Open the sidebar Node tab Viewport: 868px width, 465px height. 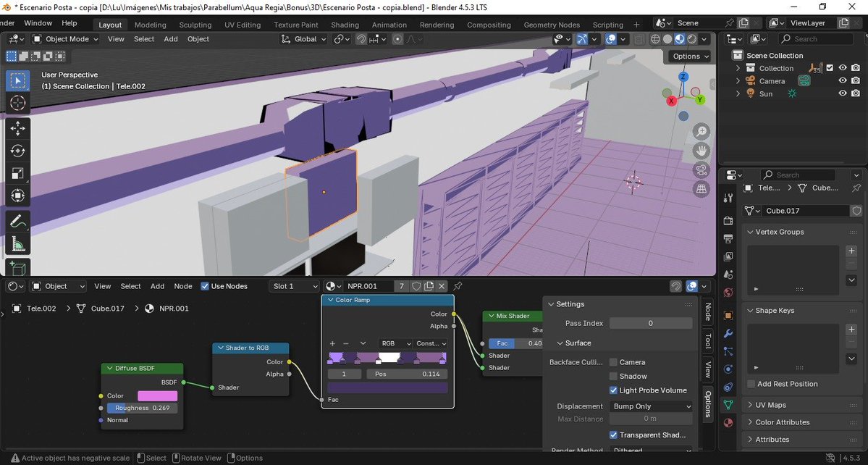[707, 311]
